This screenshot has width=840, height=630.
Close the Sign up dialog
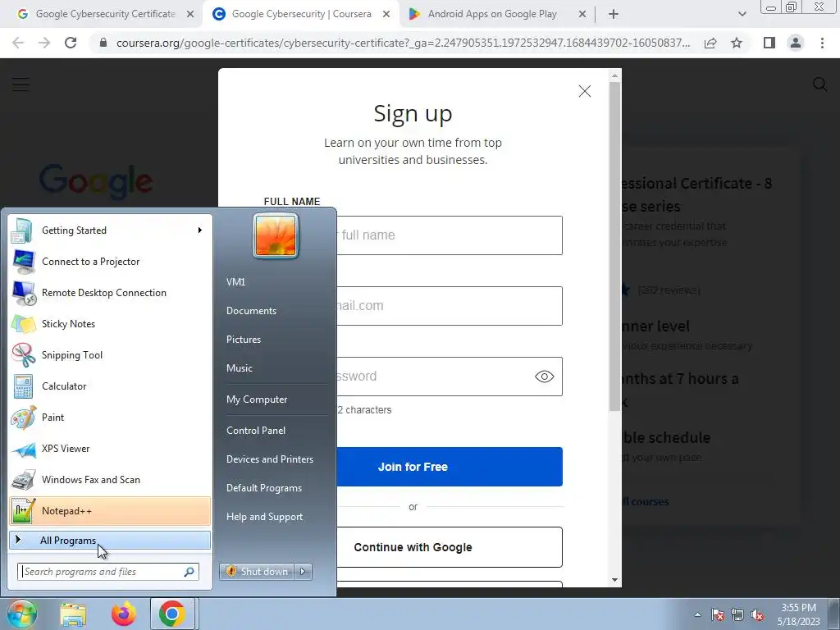(584, 91)
